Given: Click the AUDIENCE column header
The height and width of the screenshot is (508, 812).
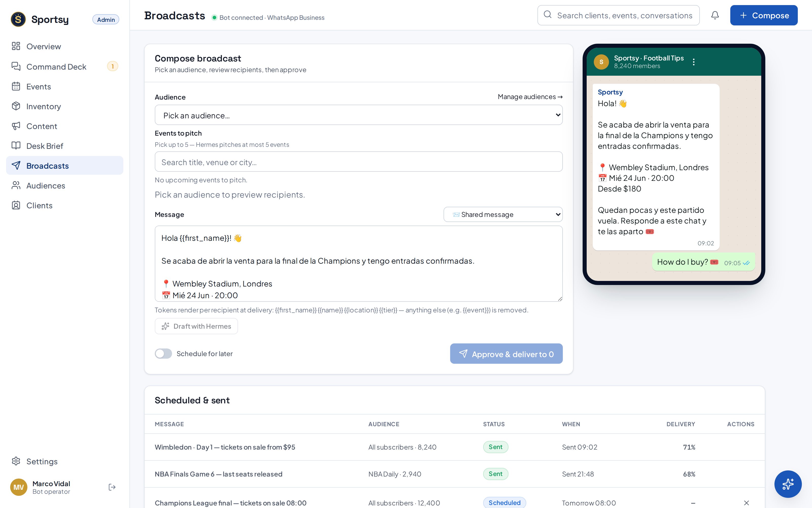Looking at the screenshot, I should [x=383, y=424].
